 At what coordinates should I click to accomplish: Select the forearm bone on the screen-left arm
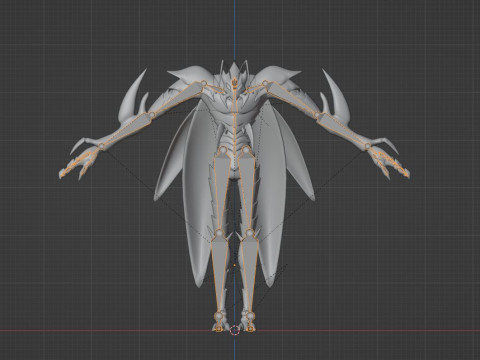coord(126,130)
